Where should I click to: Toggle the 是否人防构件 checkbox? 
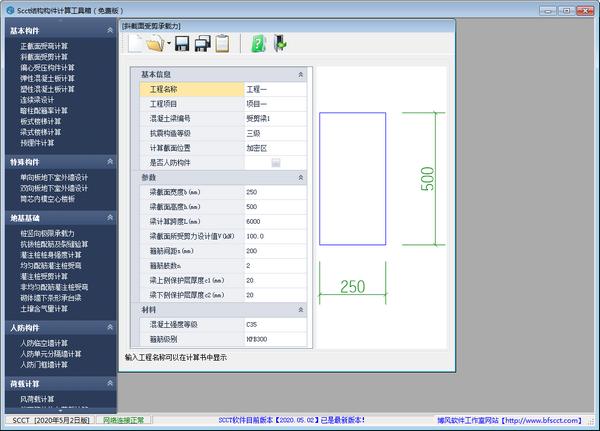click(276, 163)
